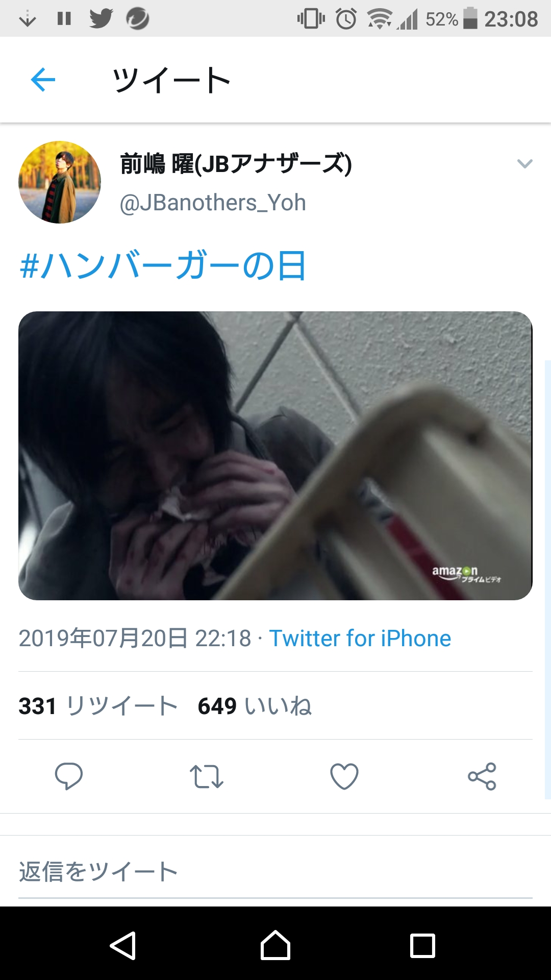
Task: Like the tweet with heart icon
Action: tap(344, 776)
